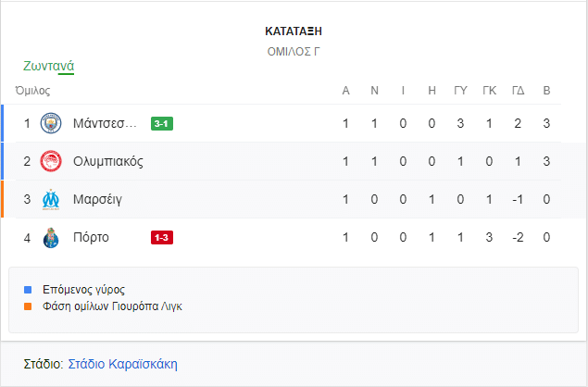This screenshot has height=387, width=588.
Task: Click the Marseille club crest
Action: click(51, 199)
